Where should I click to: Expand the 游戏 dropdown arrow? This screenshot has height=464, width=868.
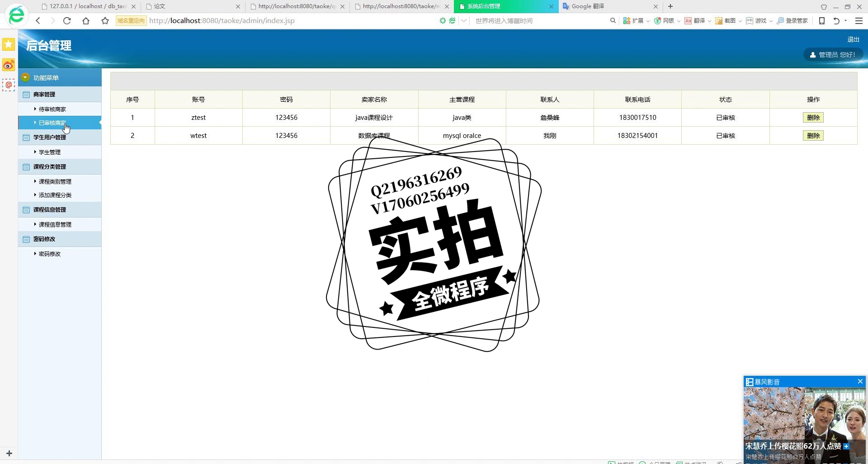[771, 21]
